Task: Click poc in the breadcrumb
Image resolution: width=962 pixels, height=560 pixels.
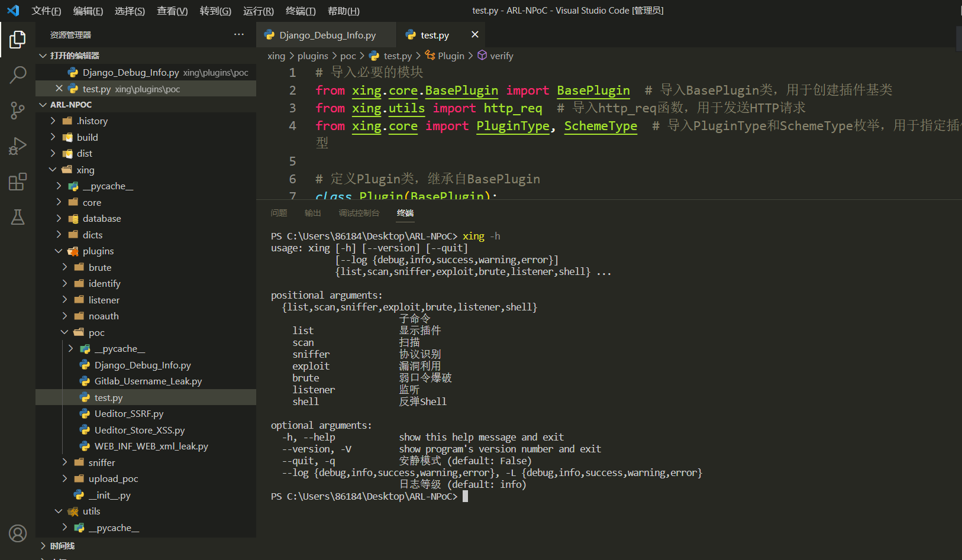Action: [348, 56]
